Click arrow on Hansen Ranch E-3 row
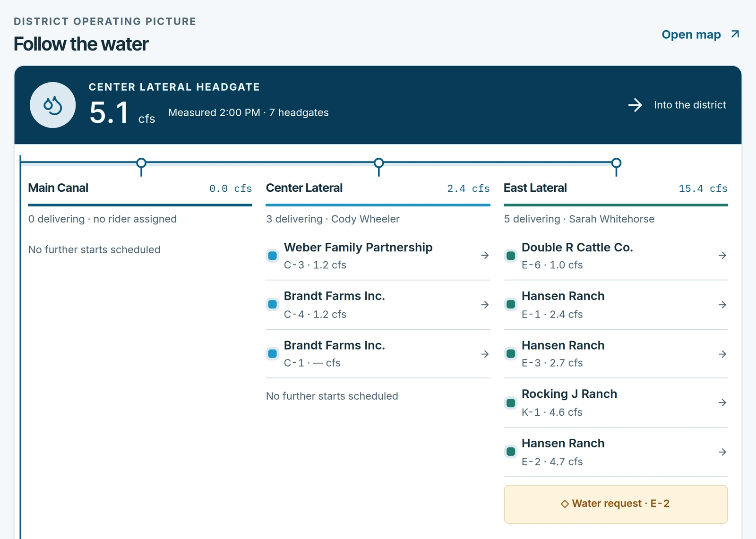The image size is (756, 539). point(722,354)
